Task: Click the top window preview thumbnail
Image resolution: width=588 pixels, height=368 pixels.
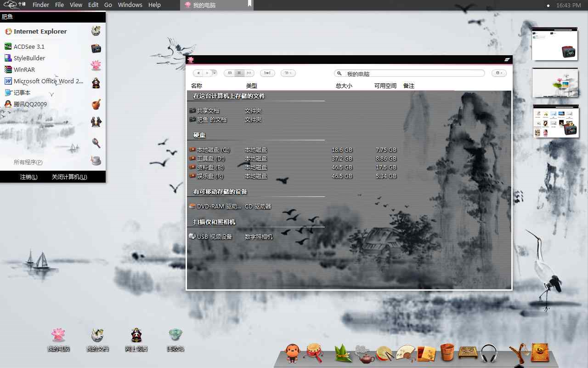Action: pos(554,44)
